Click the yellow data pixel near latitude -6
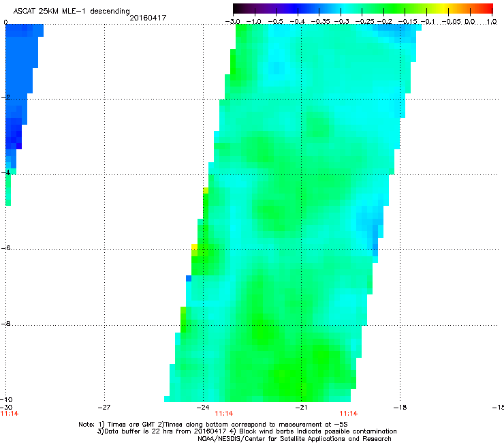Viewport: 504px width, 443px height. 195,247
